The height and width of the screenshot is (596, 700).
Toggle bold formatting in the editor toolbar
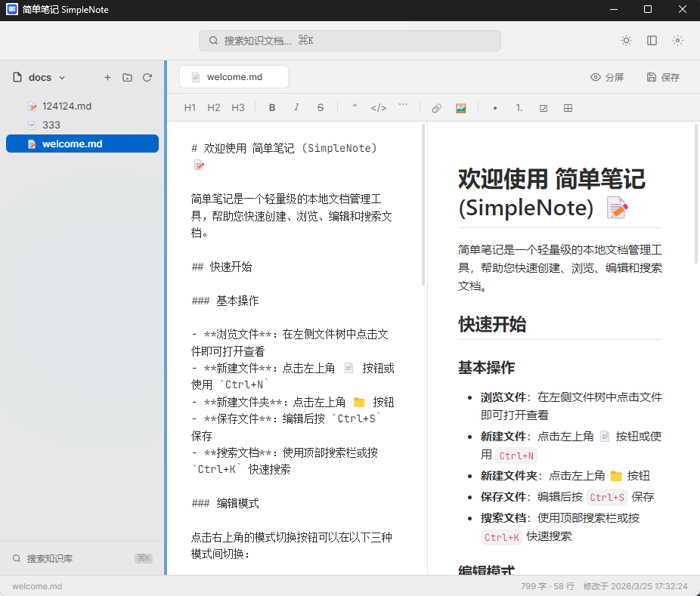pyautogui.click(x=271, y=107)
